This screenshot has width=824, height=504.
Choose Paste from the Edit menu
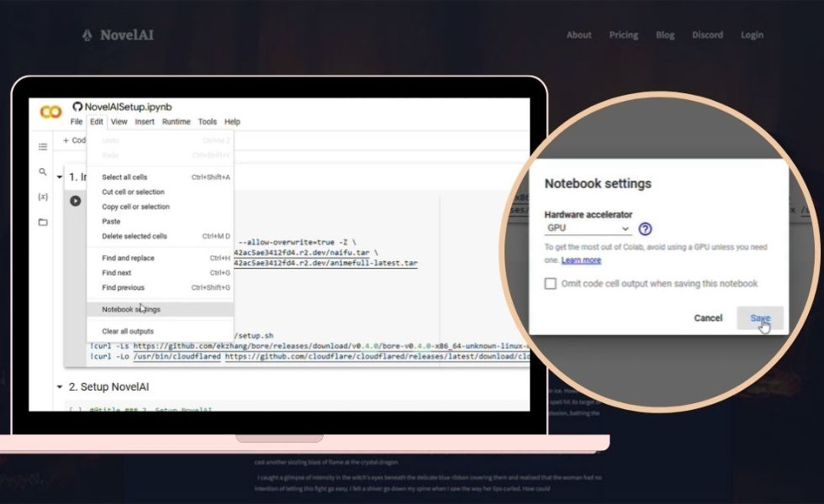tap(161, 222)
